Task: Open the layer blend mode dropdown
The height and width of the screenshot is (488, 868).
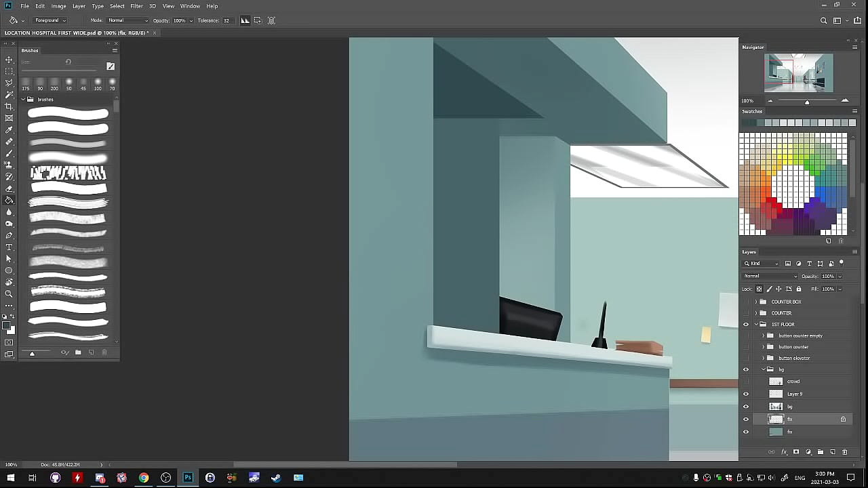Action: 770,277
